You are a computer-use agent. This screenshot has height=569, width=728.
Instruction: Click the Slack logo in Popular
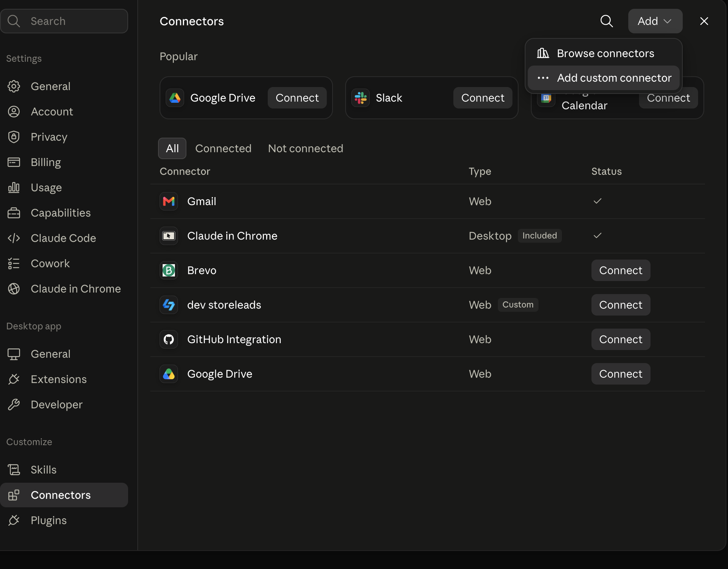click(x=361, y=98)
